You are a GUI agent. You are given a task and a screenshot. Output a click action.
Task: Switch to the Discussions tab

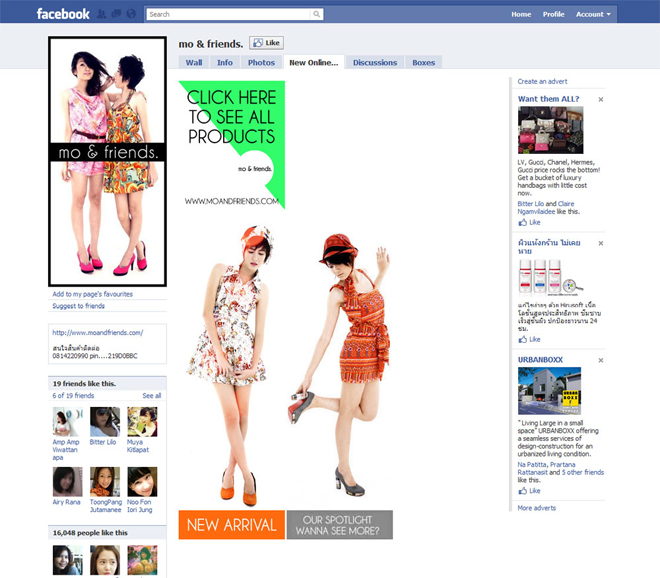pyautogui.click(x=375, y=62)
